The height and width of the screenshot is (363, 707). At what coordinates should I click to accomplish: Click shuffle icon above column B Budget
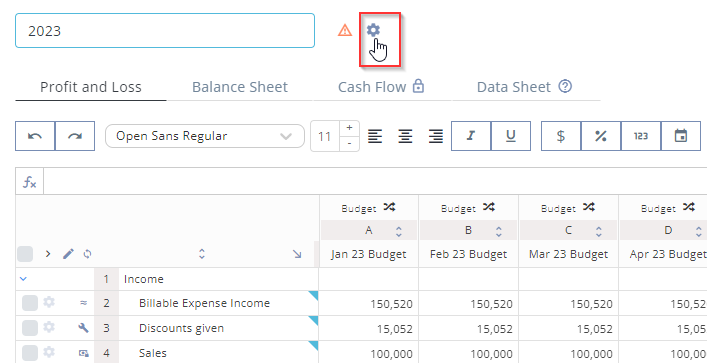(489, 207)
